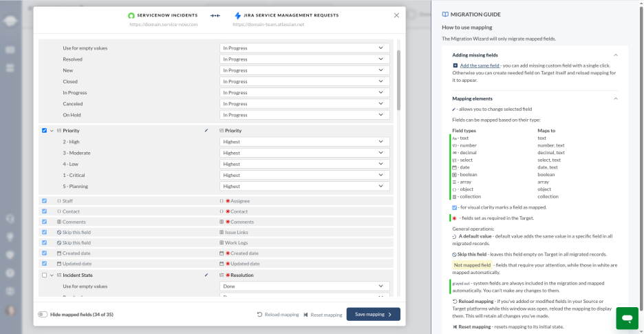Open the green chat widget icon
Image resolution: width=644 pixels, height=334 pixels.
627,318
